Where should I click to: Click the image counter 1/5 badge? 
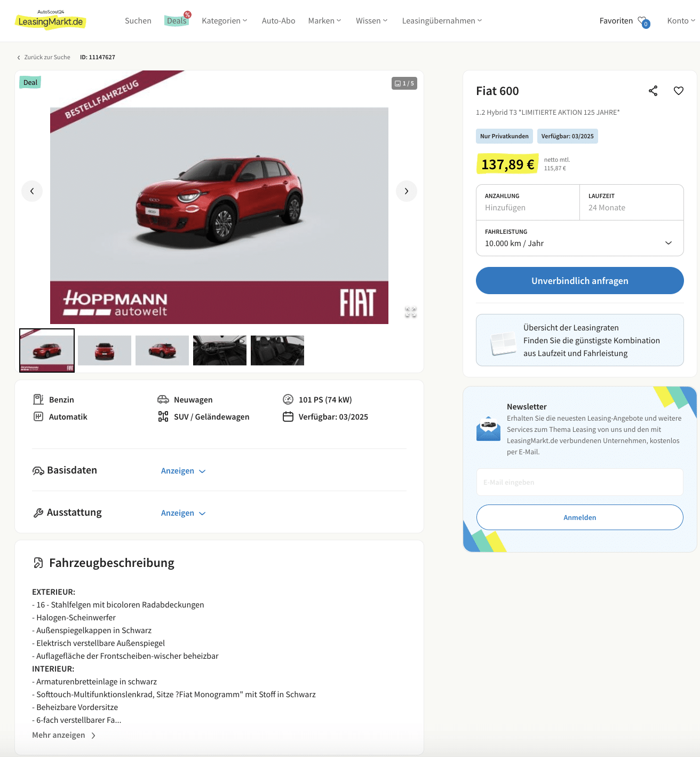[x=404, y=83]
